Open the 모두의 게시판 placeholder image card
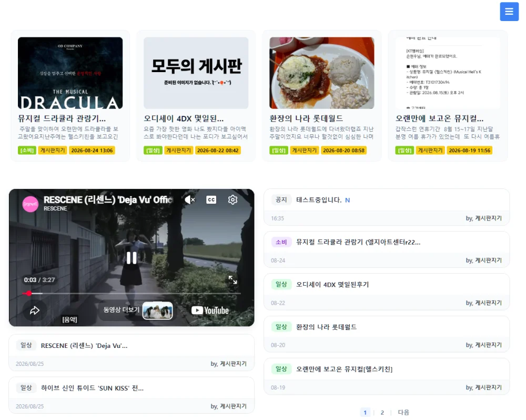 click(196, 73)
